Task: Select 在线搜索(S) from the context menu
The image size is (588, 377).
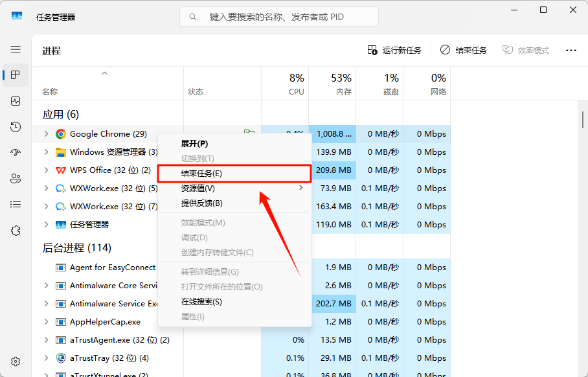Action: 201,302
